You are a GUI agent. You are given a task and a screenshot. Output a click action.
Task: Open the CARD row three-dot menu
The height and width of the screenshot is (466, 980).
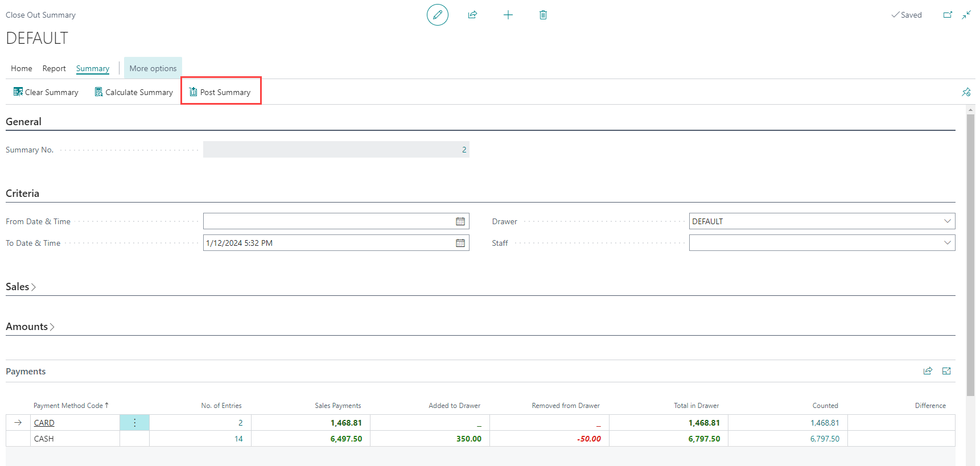pyautogui.click(x=134, y=423)
